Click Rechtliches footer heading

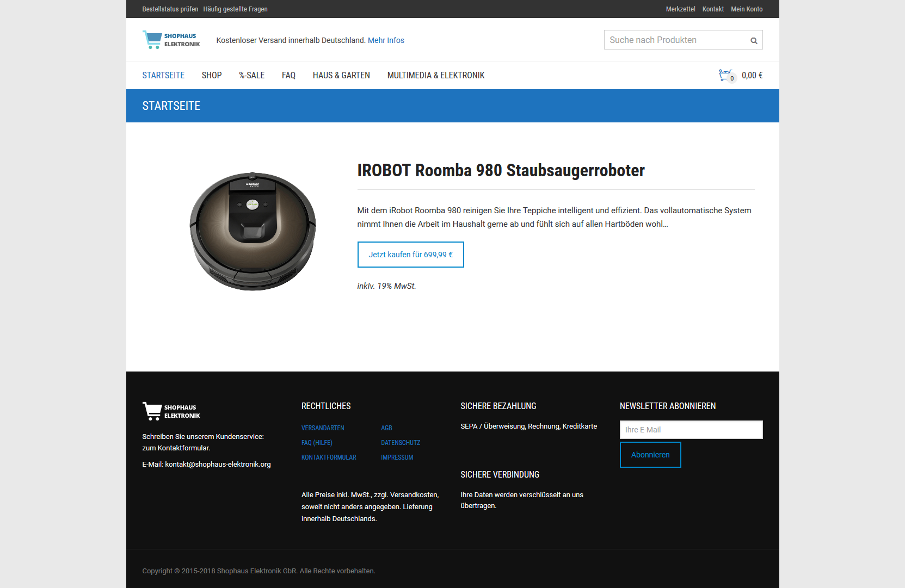(326, 406)
